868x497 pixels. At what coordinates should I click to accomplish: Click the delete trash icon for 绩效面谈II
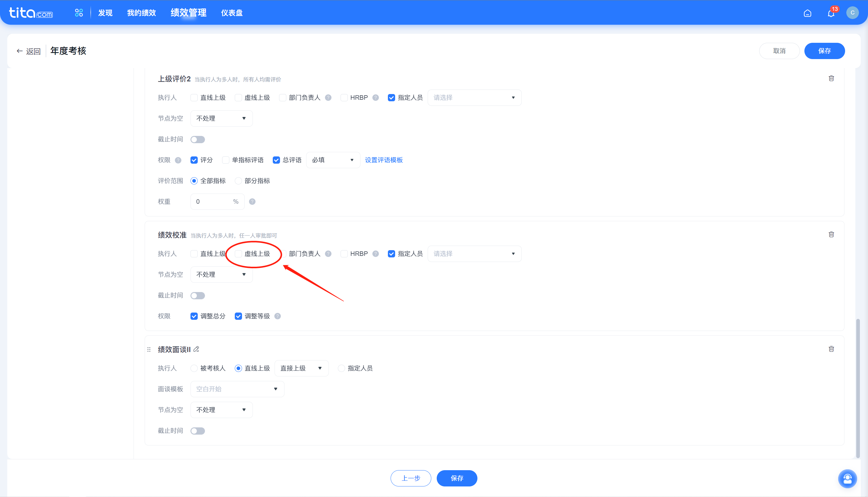pos(831,349)
